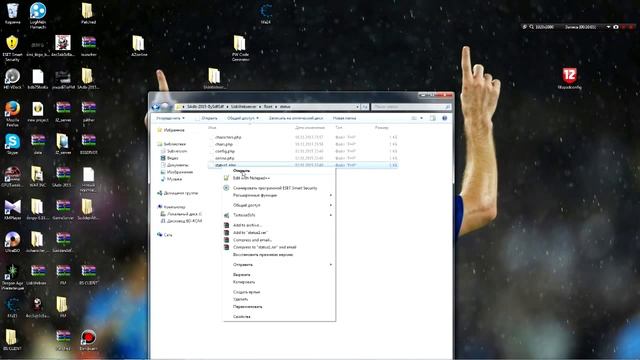Open the Dragon Age desktop shortcut
The image size is (640, 360).
[12, 277]
